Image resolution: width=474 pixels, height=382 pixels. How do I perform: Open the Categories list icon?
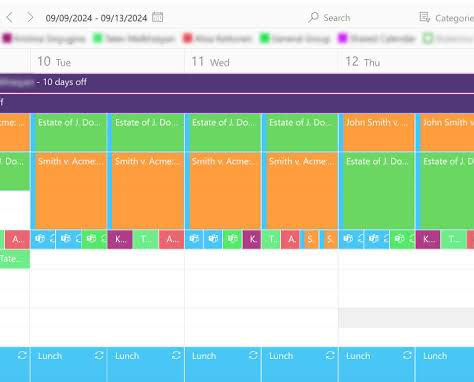pos(424,17)
